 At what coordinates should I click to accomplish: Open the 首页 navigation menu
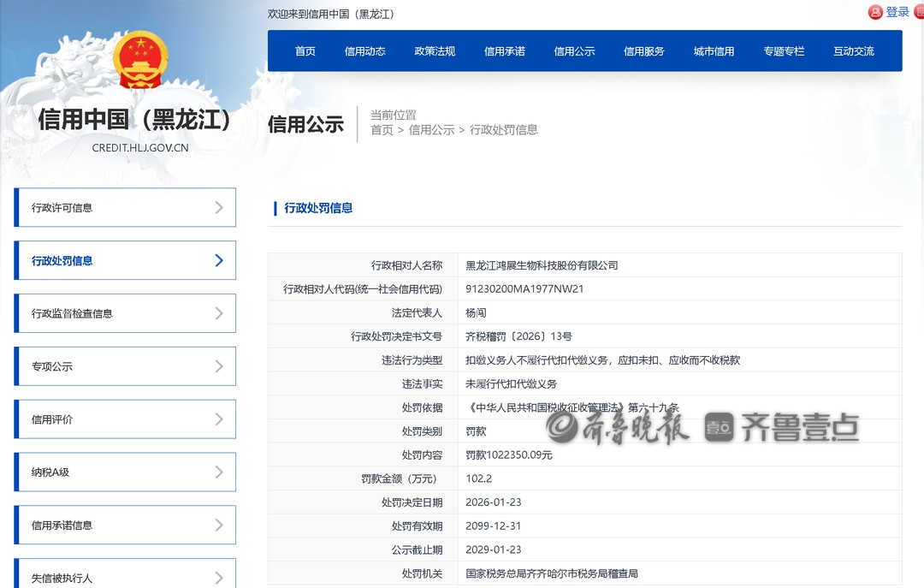[305, 51]
